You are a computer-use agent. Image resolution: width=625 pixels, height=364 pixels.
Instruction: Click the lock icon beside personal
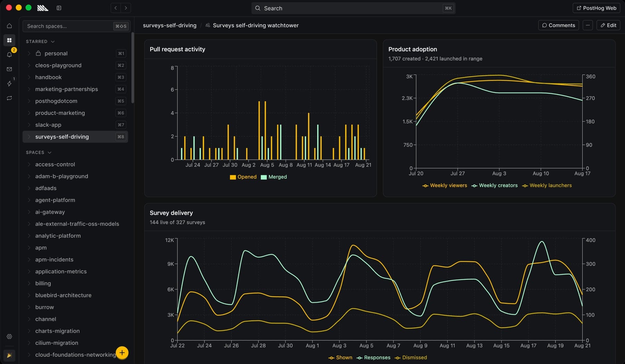point(38,53)
